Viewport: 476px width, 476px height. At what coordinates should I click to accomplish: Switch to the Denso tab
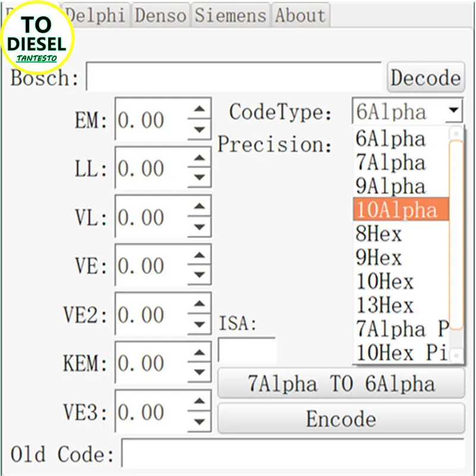coord(161,15)
